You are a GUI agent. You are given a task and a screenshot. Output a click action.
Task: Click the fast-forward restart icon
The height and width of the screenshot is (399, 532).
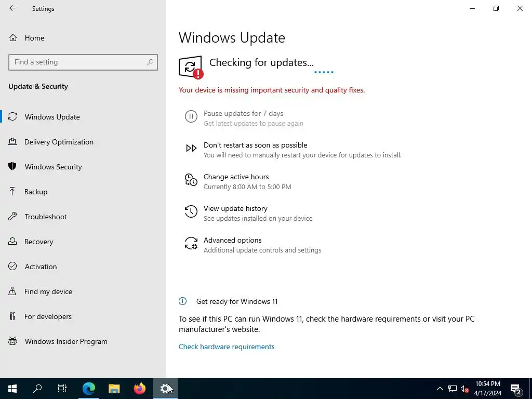[x=191, y=148]
